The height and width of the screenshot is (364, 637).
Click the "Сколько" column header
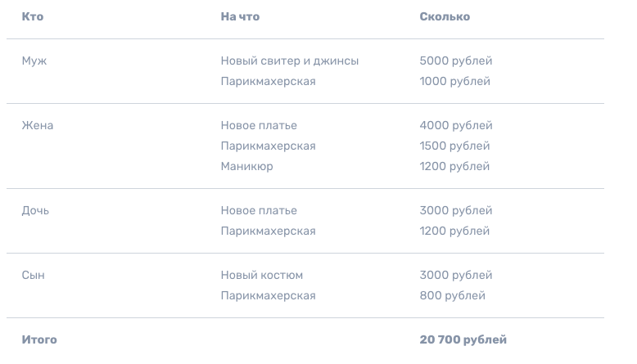[445, 16]
